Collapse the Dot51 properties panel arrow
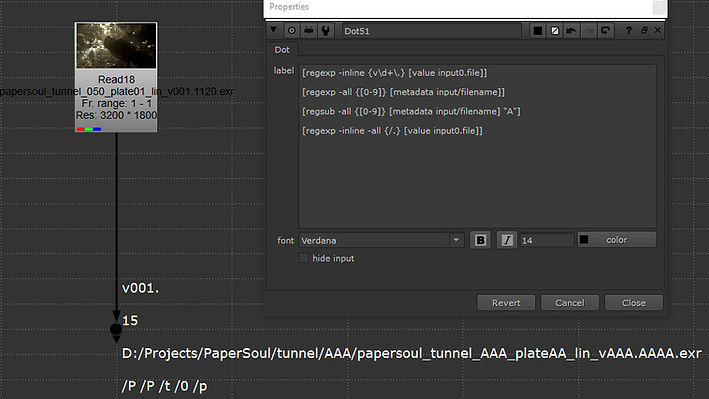 (274, 30)
